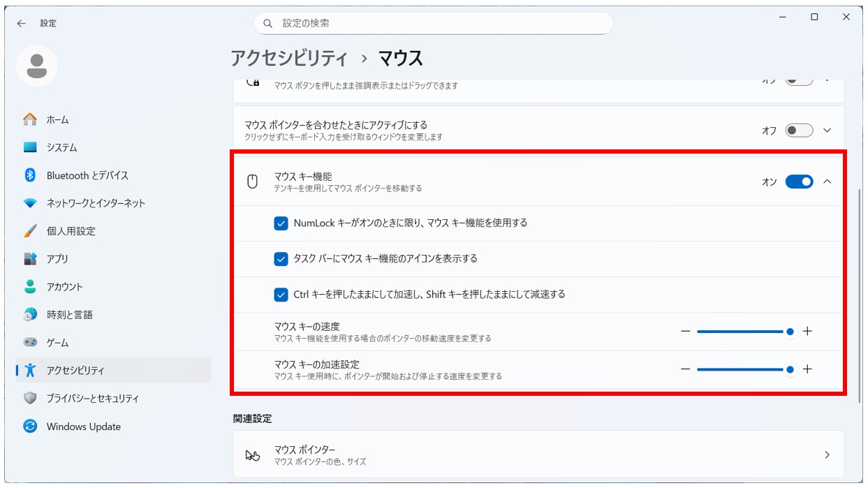Turn off the マウス キー機能 toggle

[798, 181]
